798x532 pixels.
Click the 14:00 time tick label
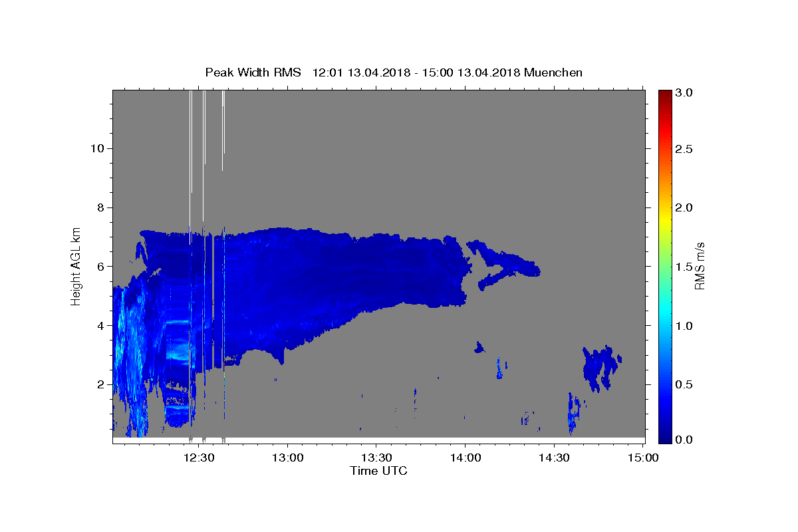[x=465, y=458]
